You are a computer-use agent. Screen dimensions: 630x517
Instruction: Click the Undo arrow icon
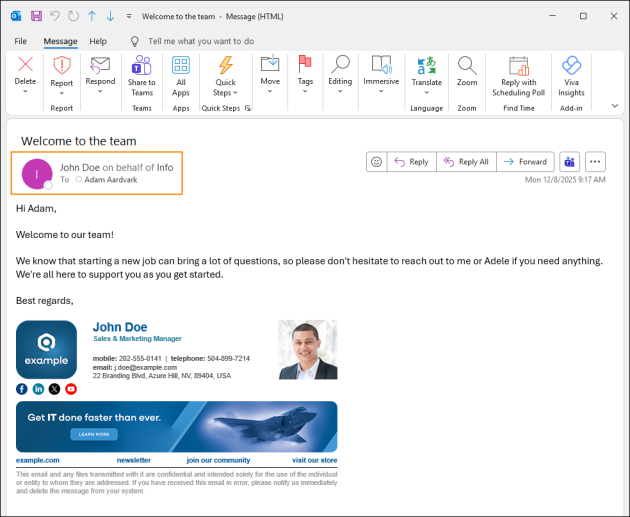pos(55,16)
